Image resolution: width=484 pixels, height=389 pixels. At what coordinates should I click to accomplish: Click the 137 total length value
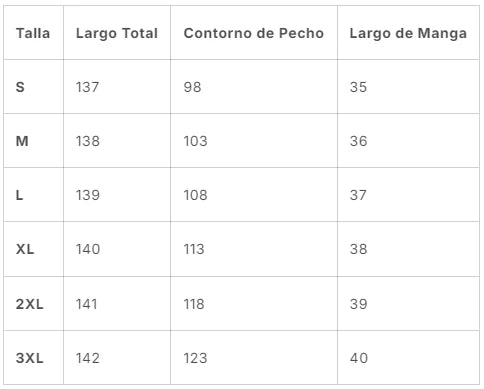(x=87, y=87)
